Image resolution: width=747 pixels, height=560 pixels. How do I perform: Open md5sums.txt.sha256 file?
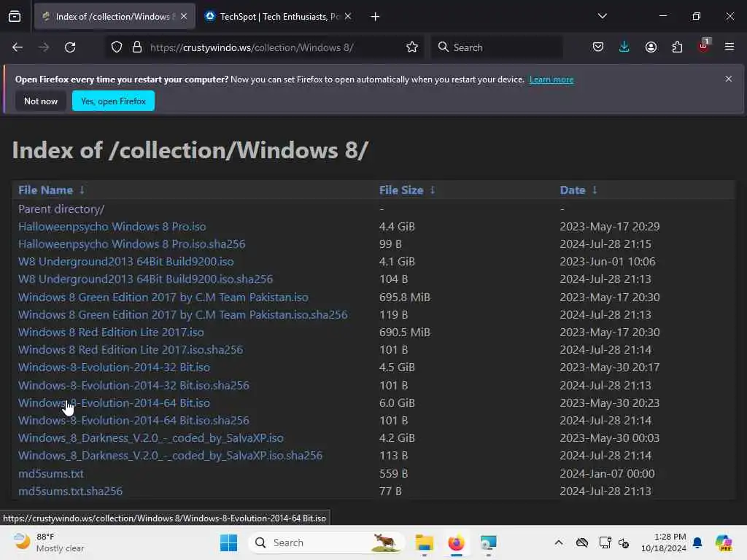coord(70,491)
